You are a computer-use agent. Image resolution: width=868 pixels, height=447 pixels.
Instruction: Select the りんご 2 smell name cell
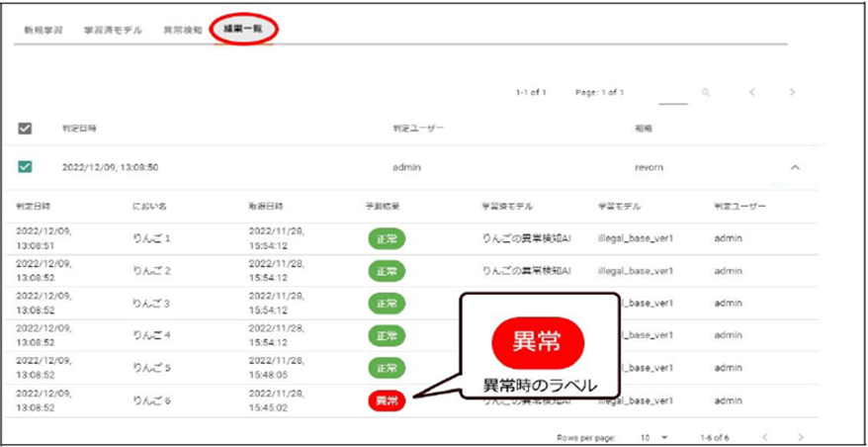pyautogui.click(x=151, y=271)
